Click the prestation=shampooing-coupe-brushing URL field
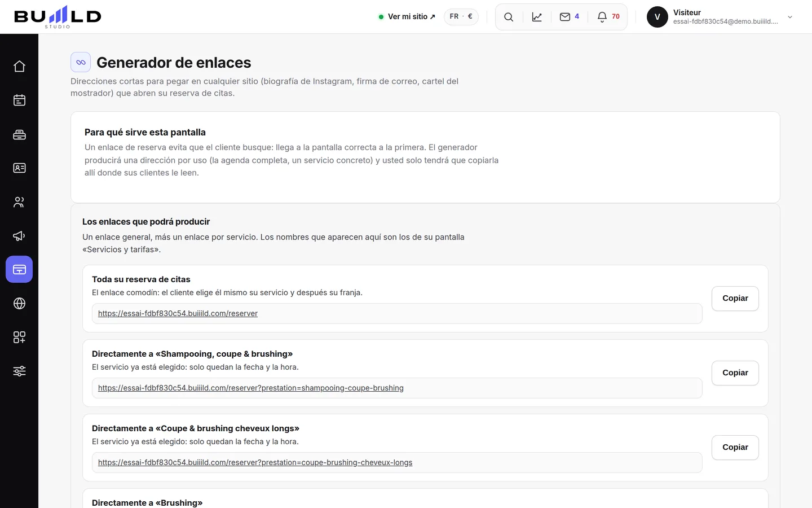 [x=397, y=388]
